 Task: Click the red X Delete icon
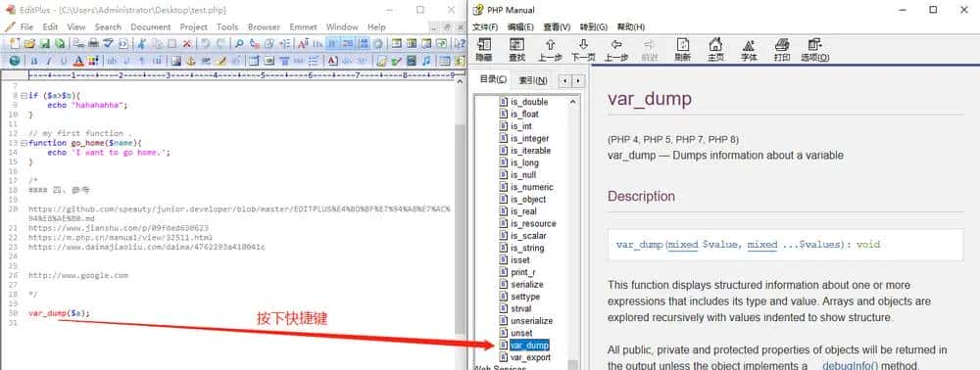[x=187, y=43]
